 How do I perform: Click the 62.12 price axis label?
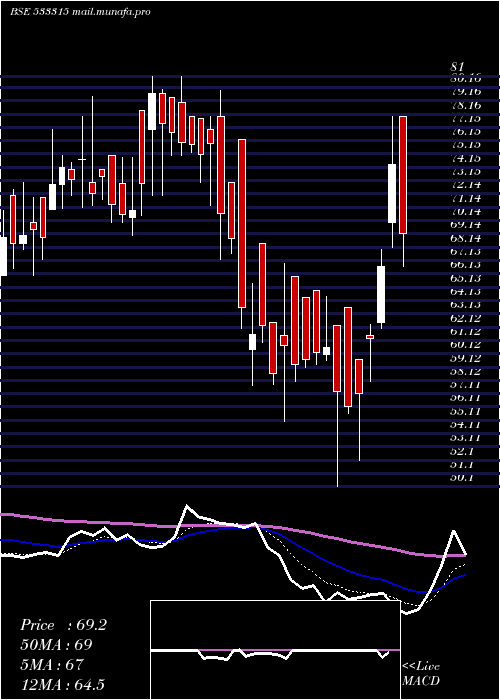click(466, 318)
